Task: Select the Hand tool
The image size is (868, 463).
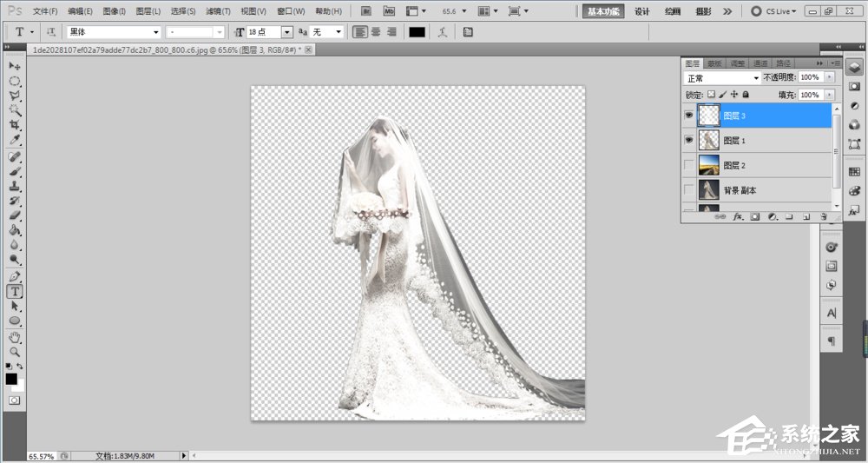Action: [15, 337]
